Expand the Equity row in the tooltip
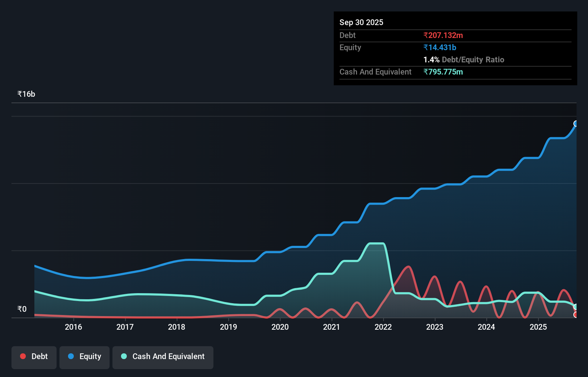The height and width of the screenshot is (377, 588). click(350, 47)
